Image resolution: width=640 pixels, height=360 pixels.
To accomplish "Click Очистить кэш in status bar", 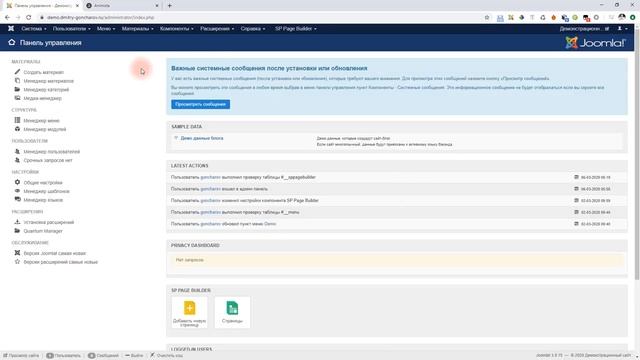I will click(167, 356).
